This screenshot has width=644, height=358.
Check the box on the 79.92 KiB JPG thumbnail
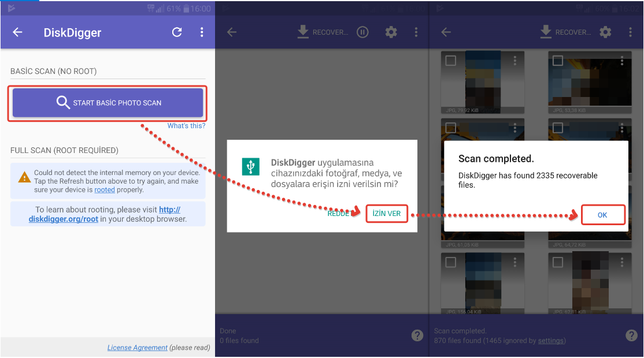(x=450, y=61)
